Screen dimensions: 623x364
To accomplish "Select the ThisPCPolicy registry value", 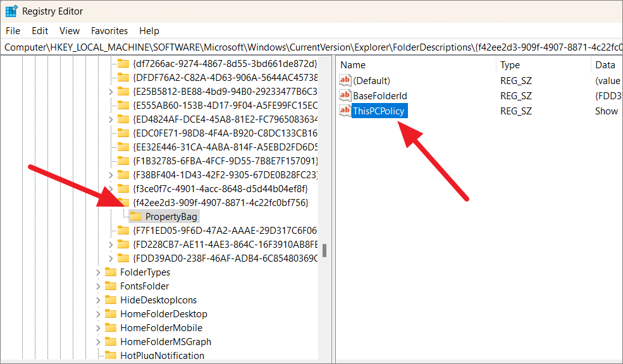I will [379, 111].
